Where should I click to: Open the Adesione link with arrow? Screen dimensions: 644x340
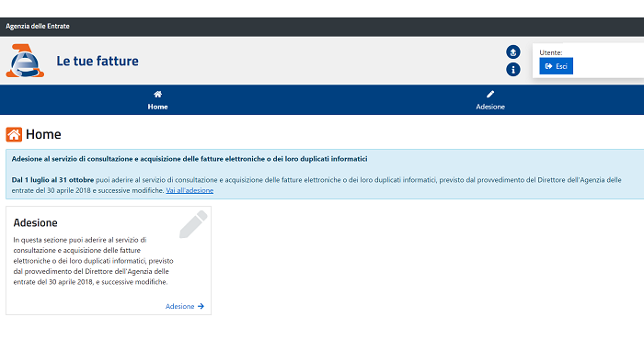click(184, 306)
